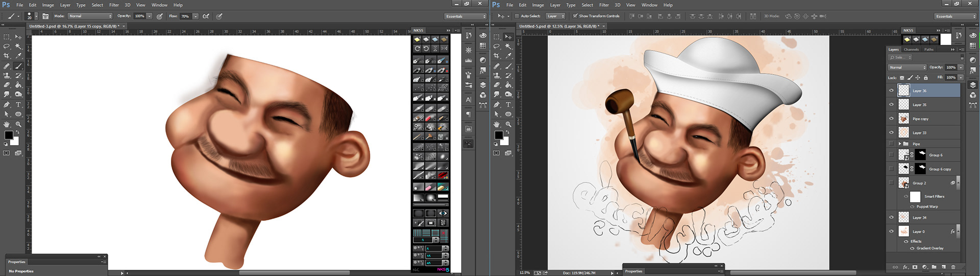Open Essentials workspace dropdown in right window
Screen dimensions: 980x276
(x=955, y=16)
